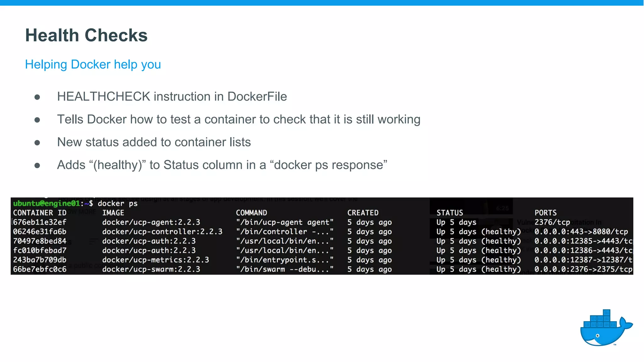Viewport: 644px width, 362px height.
Task: Click image name docker/ucp-metrics:2.2.3
Action: pos(156,260)
